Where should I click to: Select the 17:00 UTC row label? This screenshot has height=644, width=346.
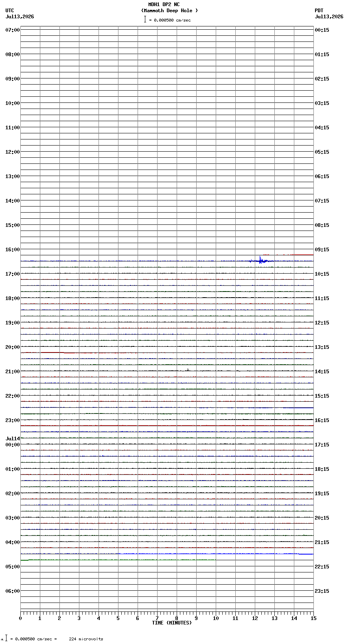(13, 274)
